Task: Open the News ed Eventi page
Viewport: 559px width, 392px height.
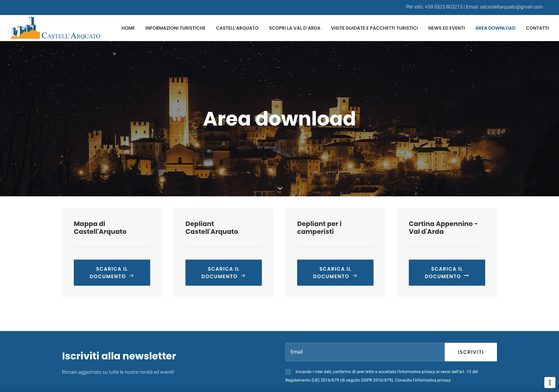Action: (x=446, y=28)
